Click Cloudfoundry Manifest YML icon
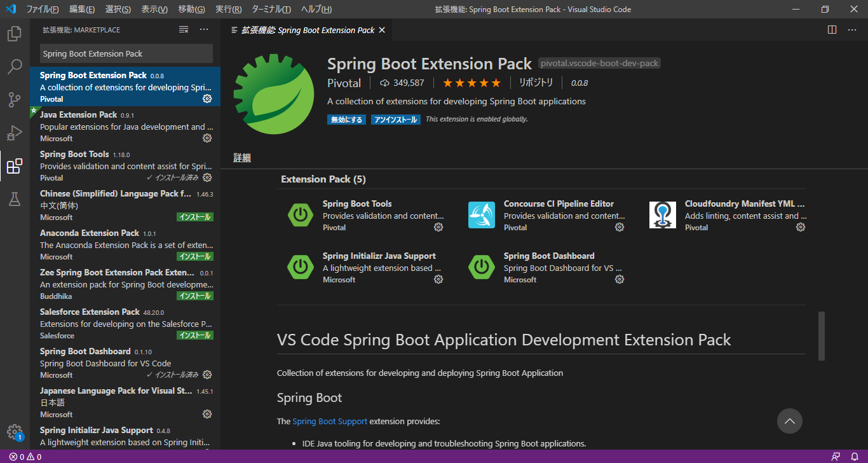 click(x=662, y=215)
